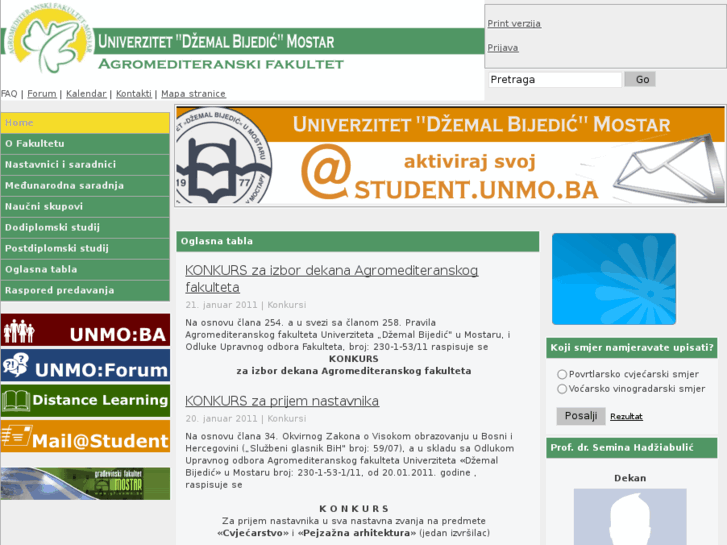Click the Go search button

[640, 79]
